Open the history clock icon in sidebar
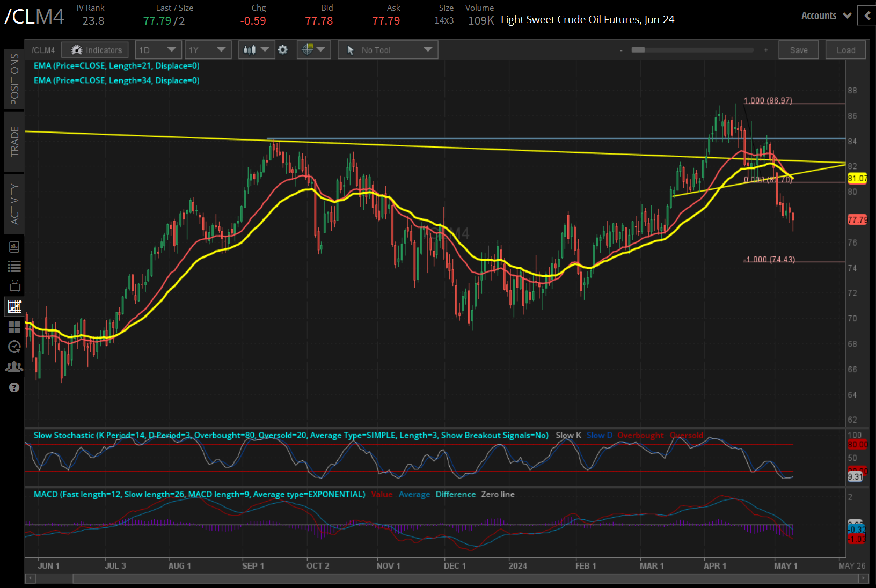 [14, 347]
